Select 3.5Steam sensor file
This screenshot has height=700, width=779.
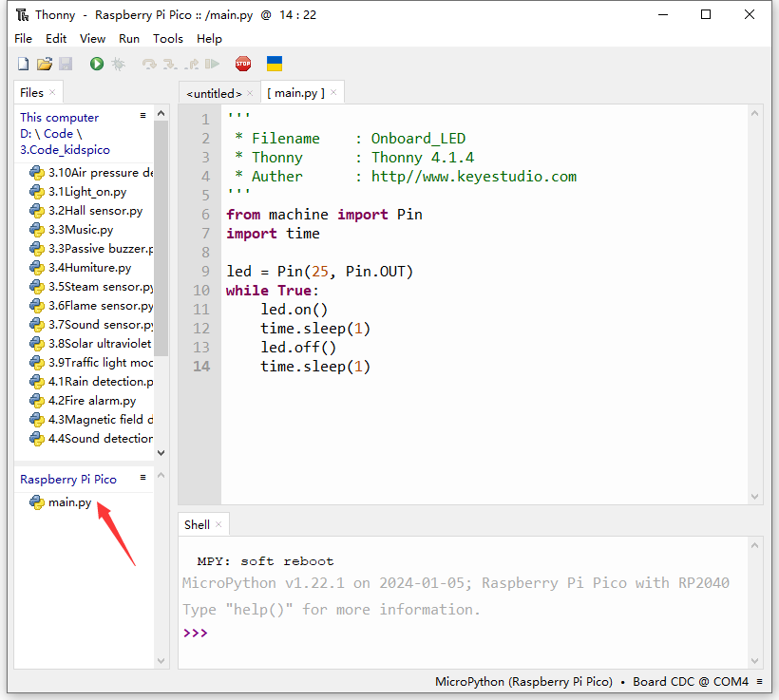click(x=91, y=287)
